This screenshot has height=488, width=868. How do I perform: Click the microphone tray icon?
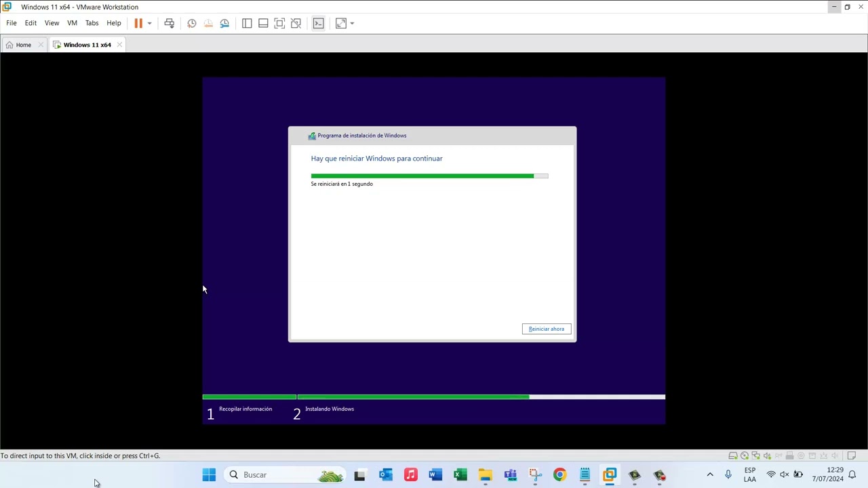point(728,475)
